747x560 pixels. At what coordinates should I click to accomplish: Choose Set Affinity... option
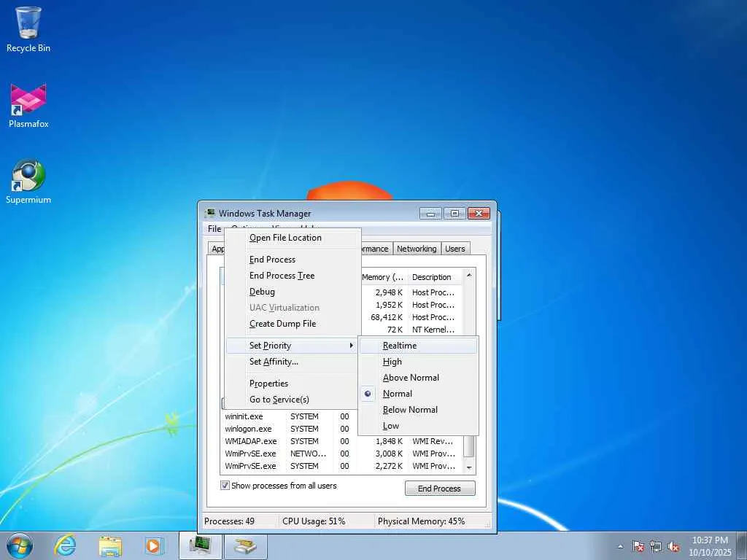292,362
